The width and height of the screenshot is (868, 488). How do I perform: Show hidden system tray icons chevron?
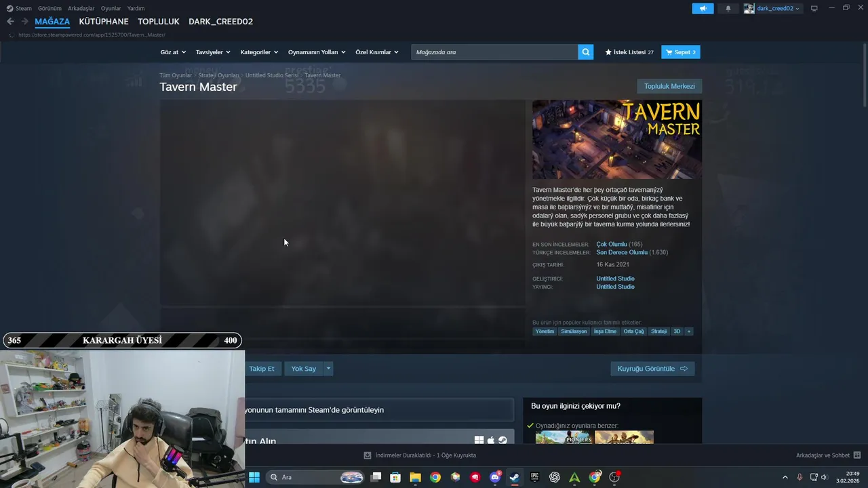coord(785,477)
